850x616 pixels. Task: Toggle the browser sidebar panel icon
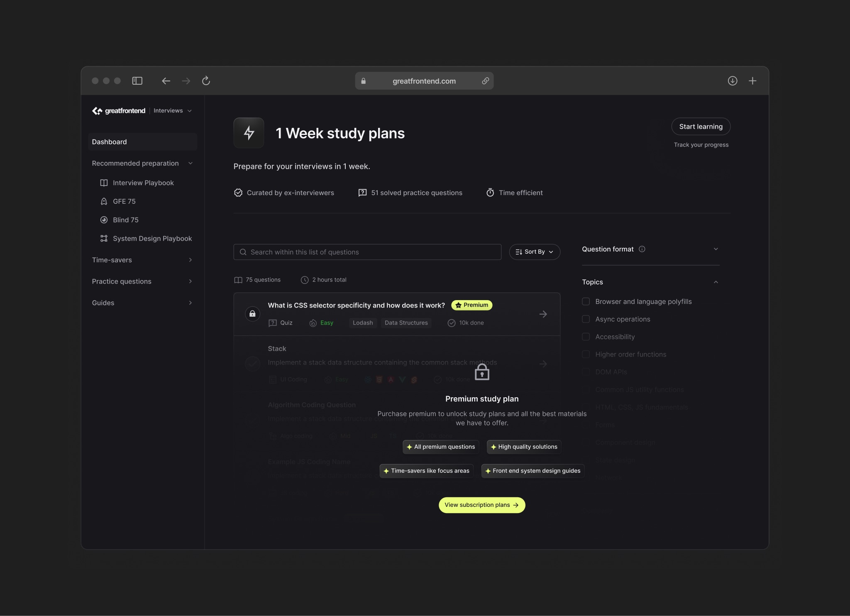click(137, 81)
